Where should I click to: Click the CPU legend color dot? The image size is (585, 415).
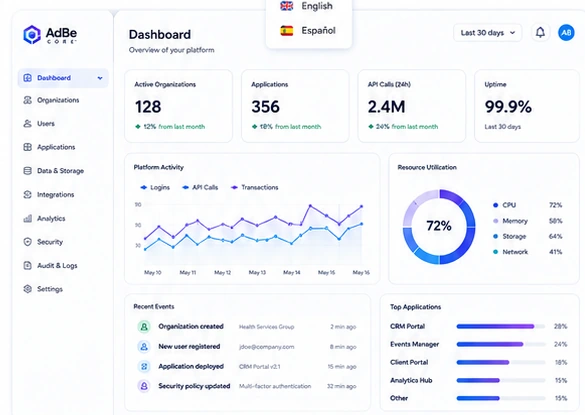click(x=495, y=205)
